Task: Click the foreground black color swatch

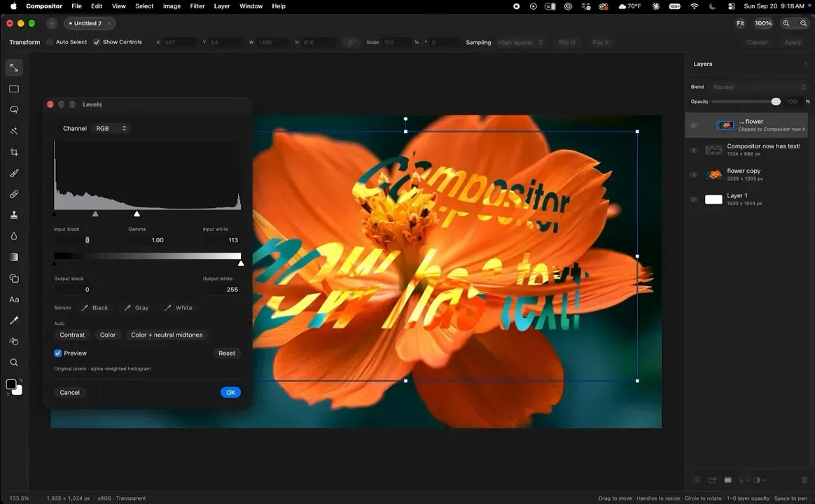Action: click(x=11, y=384)
